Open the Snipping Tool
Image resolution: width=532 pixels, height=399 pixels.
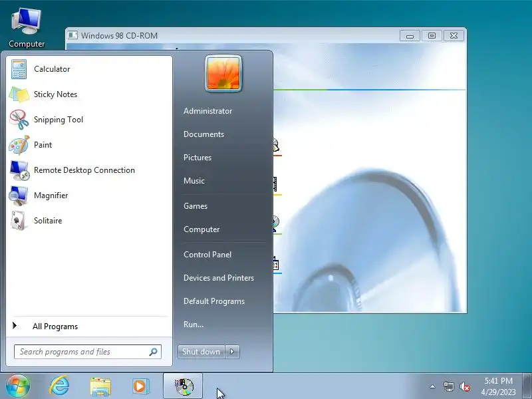(x=89, y=120)
